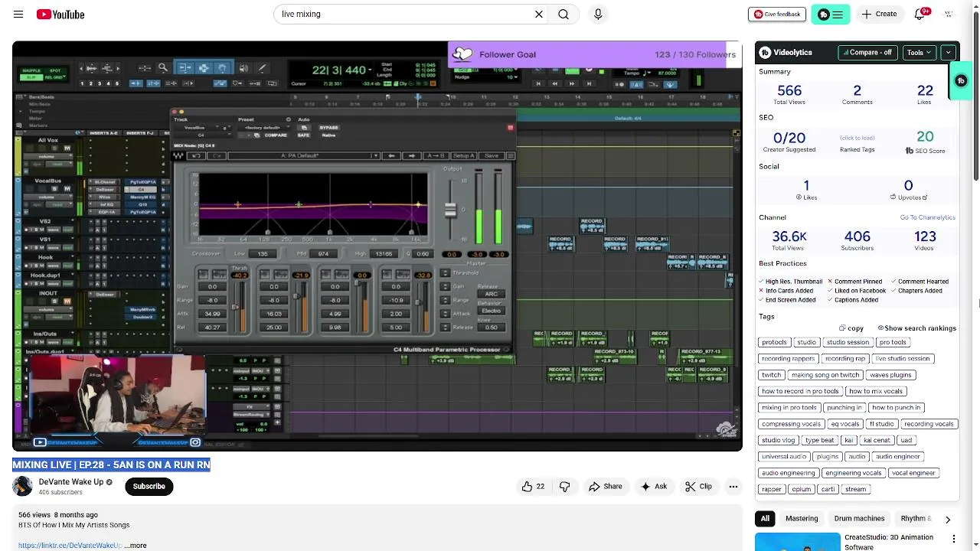The height and width of the screenshot is (551, 980).
Task: Click the Share button
Action: pyautogui.click(x=605, y=486)
